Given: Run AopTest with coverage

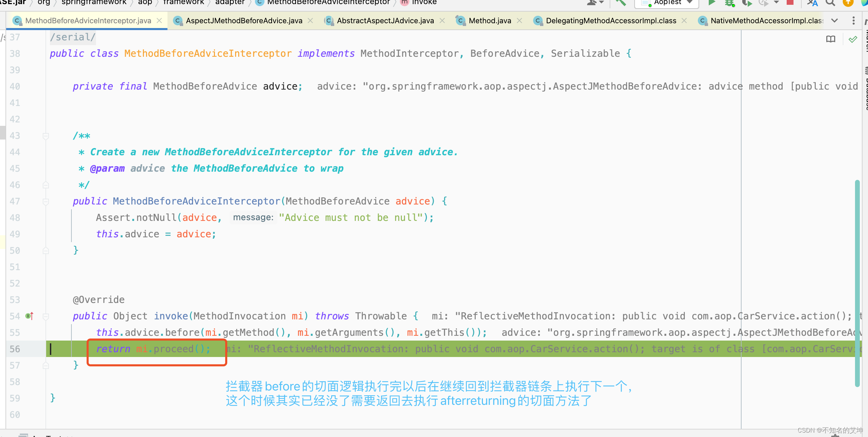Looking at the screenshot, I should [x=747, y=3].
